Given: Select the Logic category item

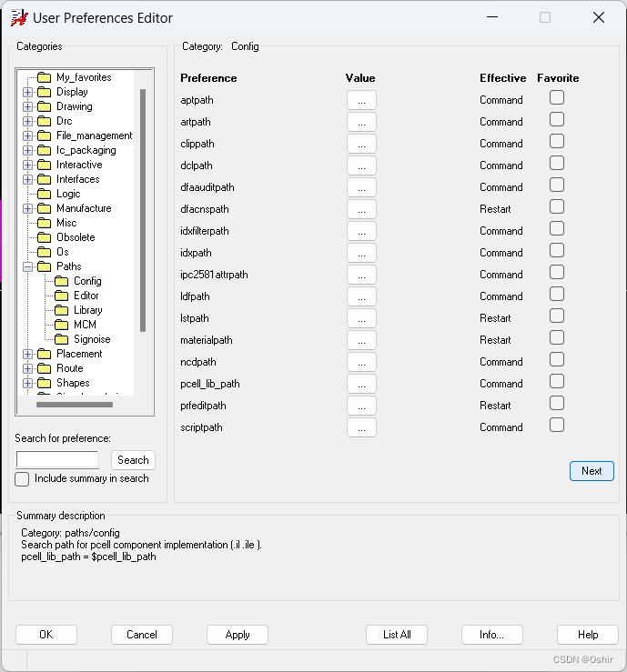Looking at the screenshot, I should tap(68, 194).
